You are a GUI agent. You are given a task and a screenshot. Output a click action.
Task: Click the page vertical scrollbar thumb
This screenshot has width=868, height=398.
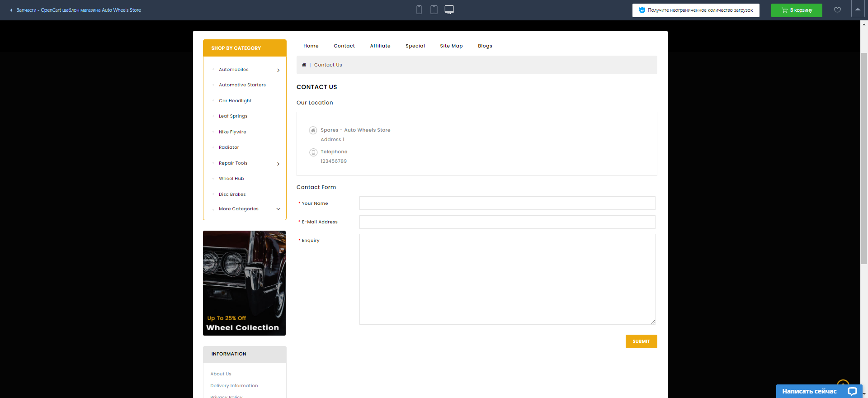[864, 158]
